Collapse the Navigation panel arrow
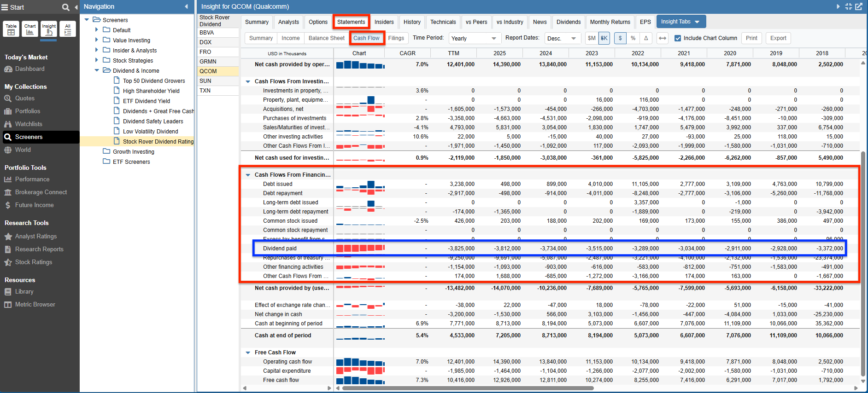Viewport: 868px width, 393px height. tap(186, 6)
